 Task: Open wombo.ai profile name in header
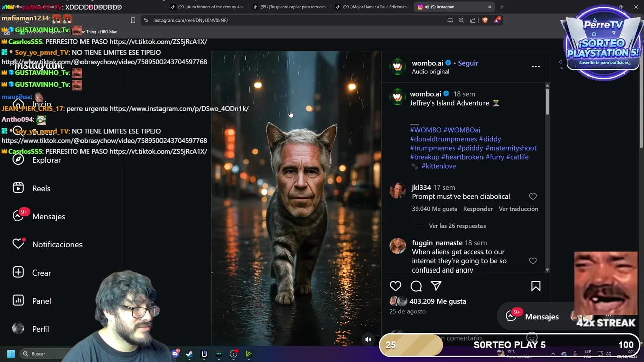[427, 63]
